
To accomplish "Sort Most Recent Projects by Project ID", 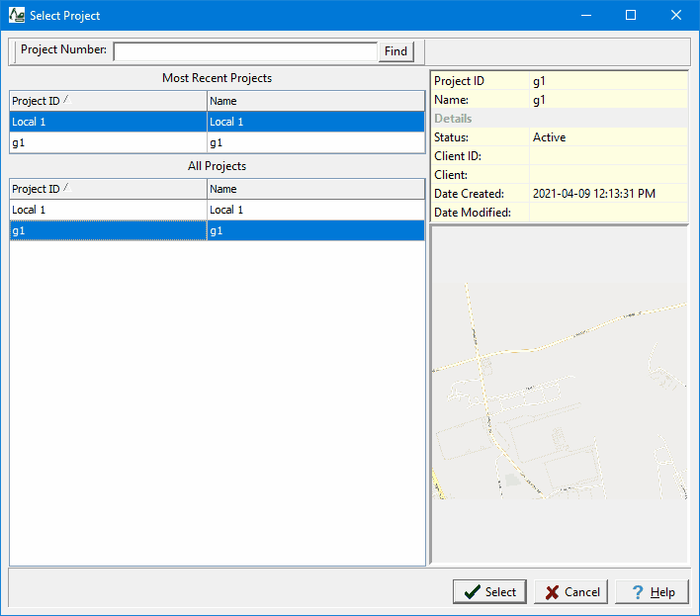I will tap(109, 101).
